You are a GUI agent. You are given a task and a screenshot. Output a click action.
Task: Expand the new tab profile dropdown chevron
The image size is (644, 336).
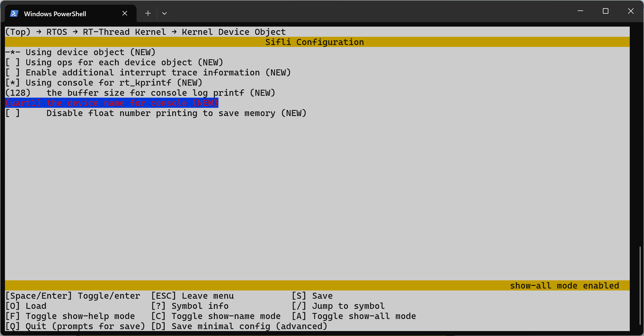(164, 13)
